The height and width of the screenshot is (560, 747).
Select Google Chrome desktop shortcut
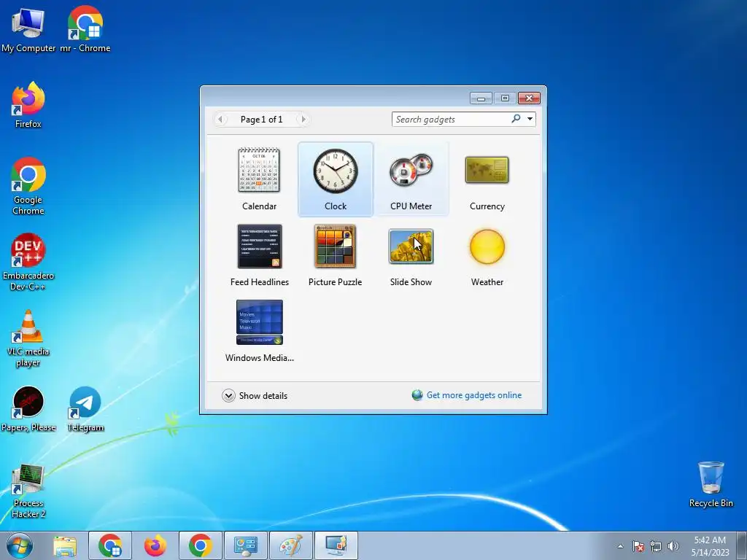28,186
